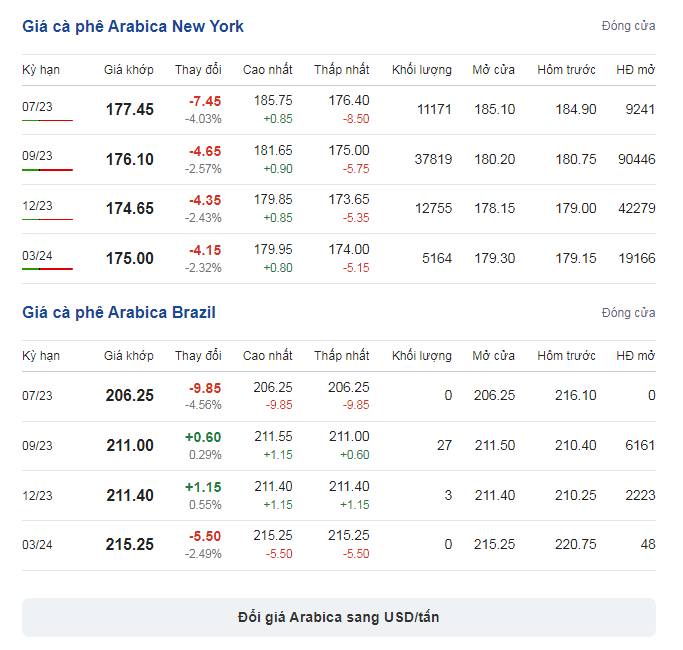
Task: Open the Giá cà phê Arabica New York heading
Action: [x=133, y=27]
